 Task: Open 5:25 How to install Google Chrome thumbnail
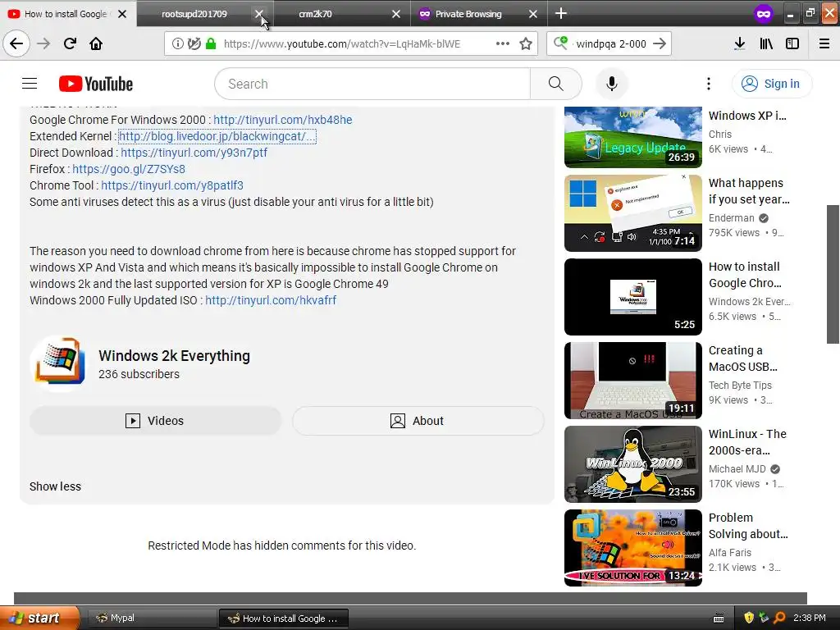point(632,297)
